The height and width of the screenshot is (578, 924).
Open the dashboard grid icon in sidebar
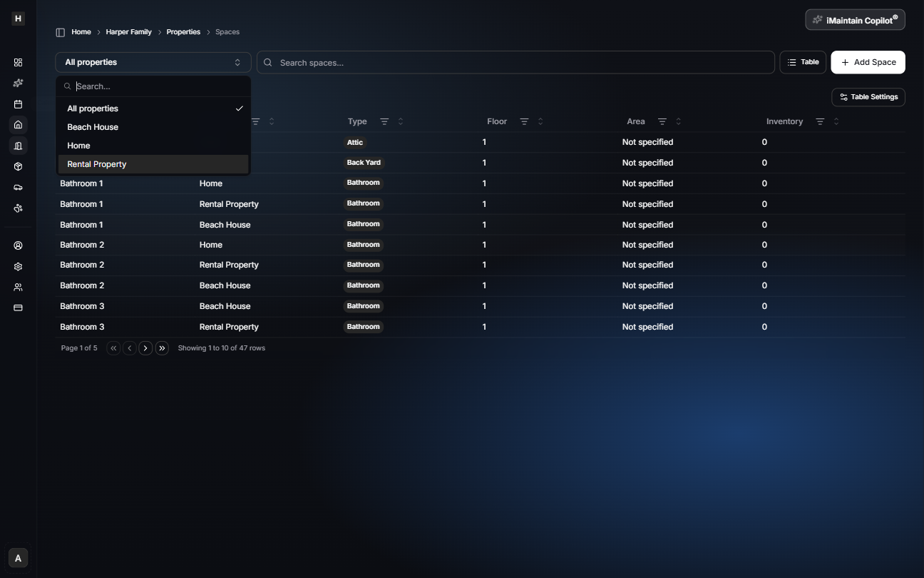pos(18,62)
